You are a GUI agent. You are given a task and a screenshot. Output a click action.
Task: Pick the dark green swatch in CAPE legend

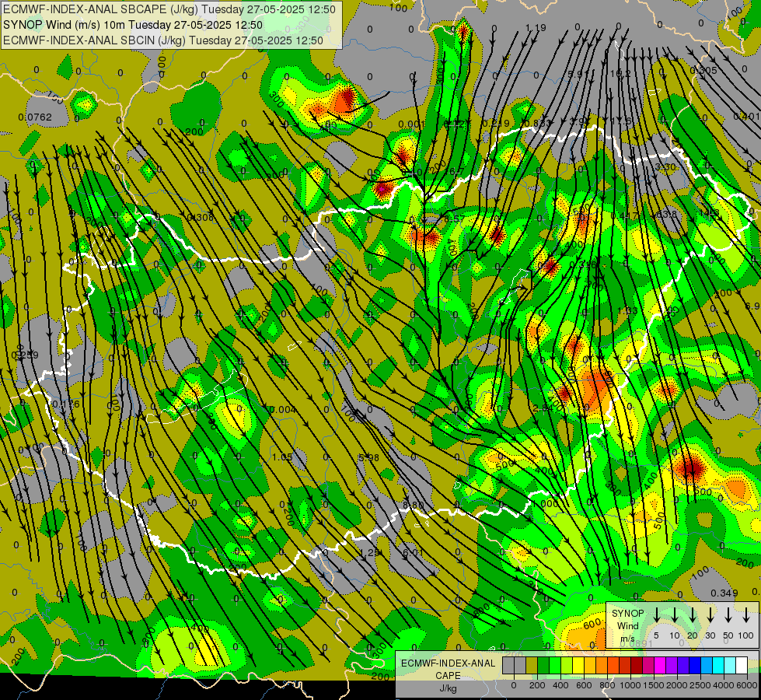[543, 665]
